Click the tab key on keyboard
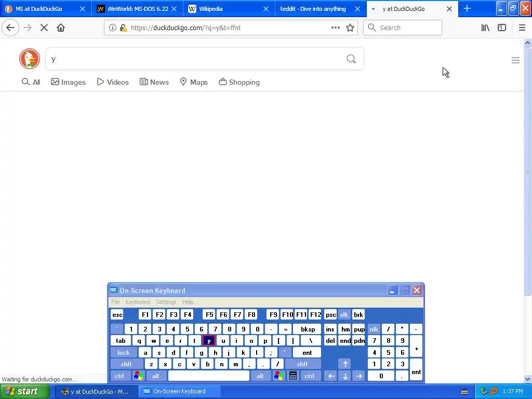Image resolution: width=532 pixels, height=399 pixels. (x=121, y=341)
